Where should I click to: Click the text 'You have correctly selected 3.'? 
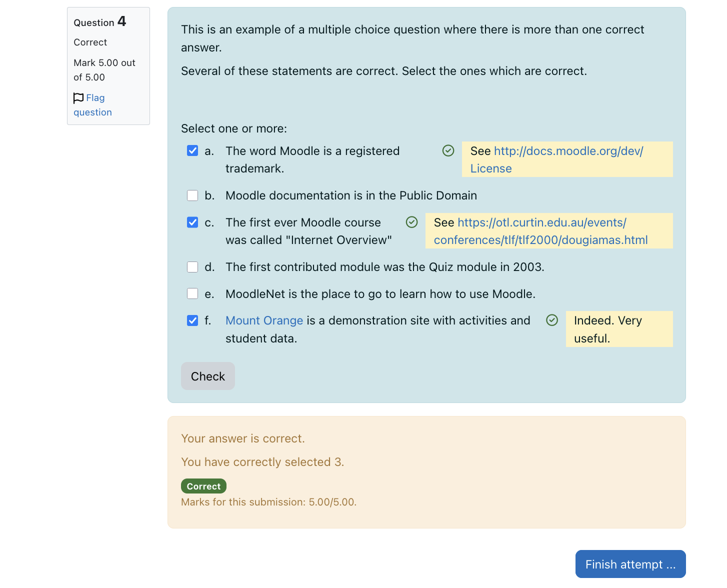[262, 462]
